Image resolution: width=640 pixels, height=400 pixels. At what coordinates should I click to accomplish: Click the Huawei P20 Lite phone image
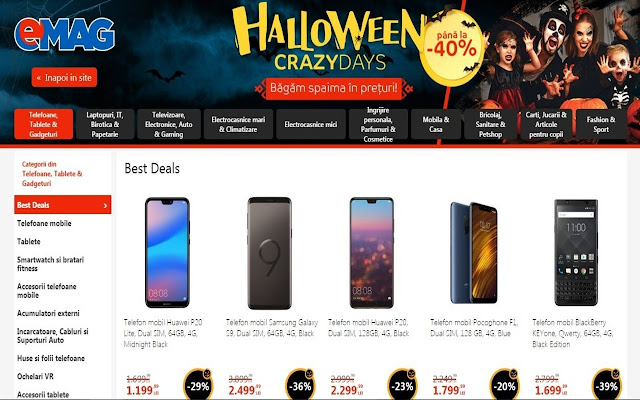pos(167,253)
